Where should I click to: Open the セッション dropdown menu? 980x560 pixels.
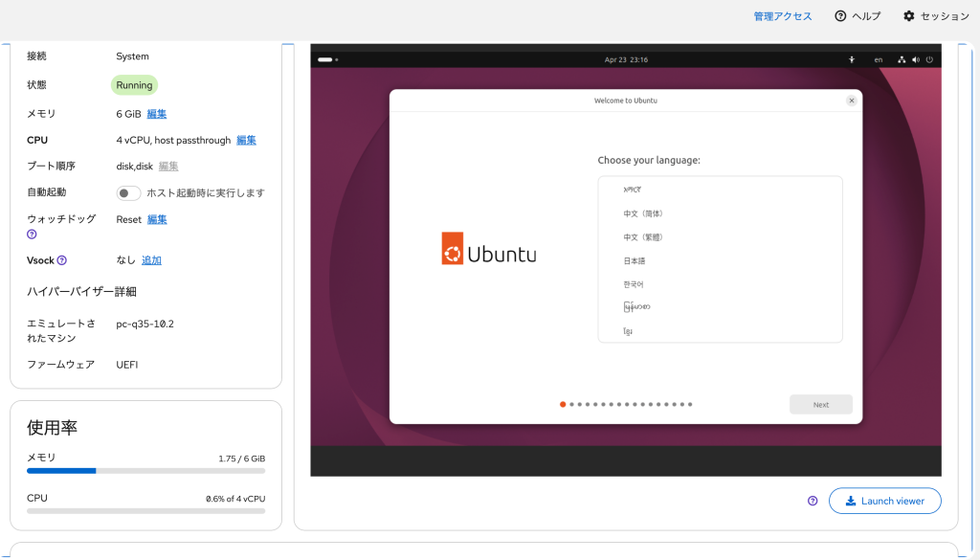tap(936, 16)
